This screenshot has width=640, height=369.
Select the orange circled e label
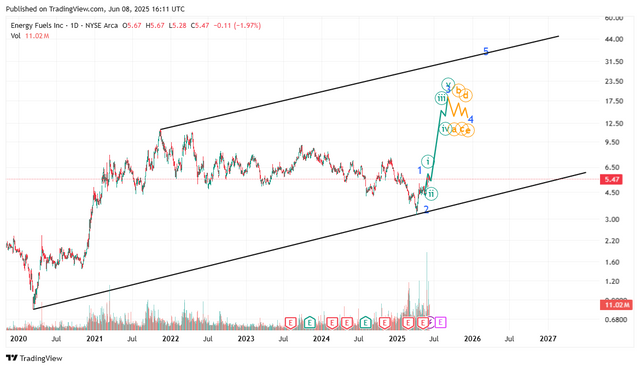[468, 131]
